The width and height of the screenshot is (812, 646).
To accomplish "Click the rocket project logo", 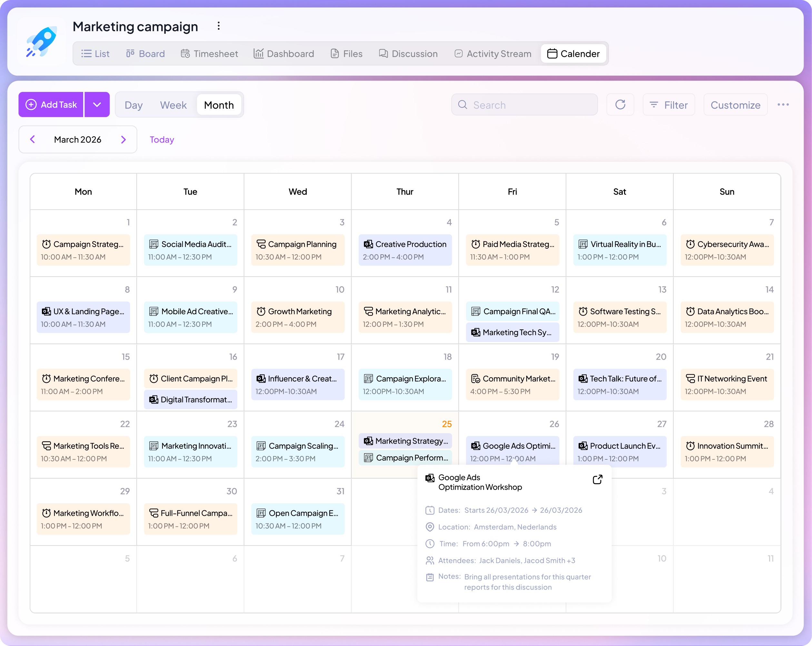I will (x=41, y=41).
